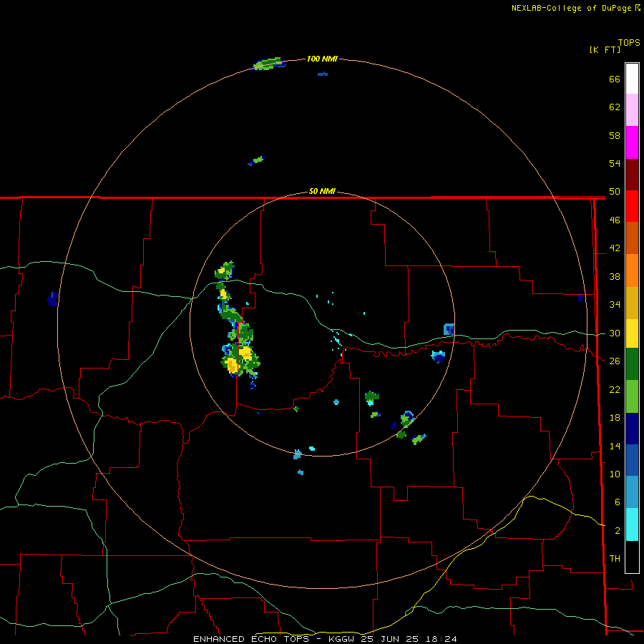The height and width of the screenshot is (644, 644).
Task: Click the 50 NMI range ring label
Action: pos(322,191)
